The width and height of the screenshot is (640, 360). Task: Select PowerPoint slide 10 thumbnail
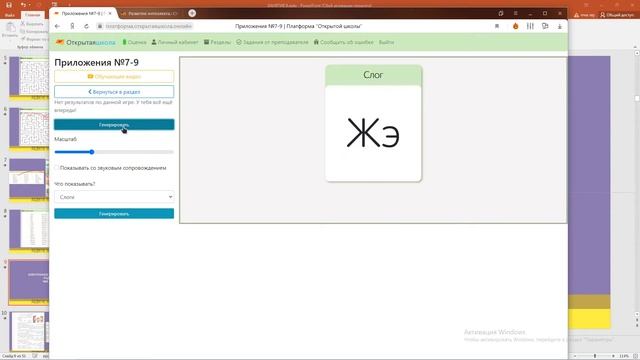29,333
